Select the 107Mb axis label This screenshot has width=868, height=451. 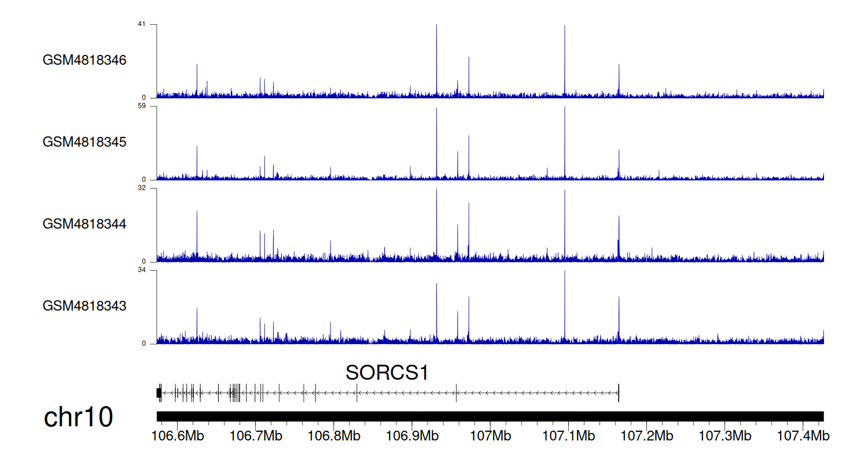pos(490,435)
